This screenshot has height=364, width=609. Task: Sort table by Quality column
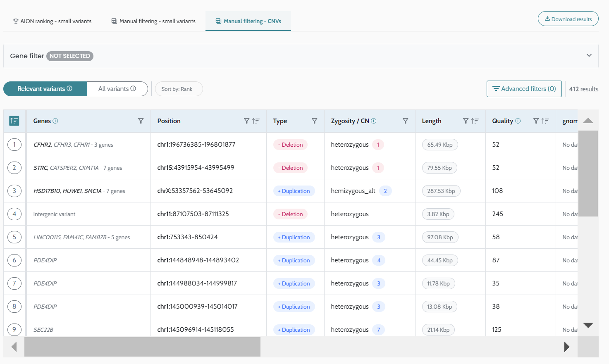(545, 121)
